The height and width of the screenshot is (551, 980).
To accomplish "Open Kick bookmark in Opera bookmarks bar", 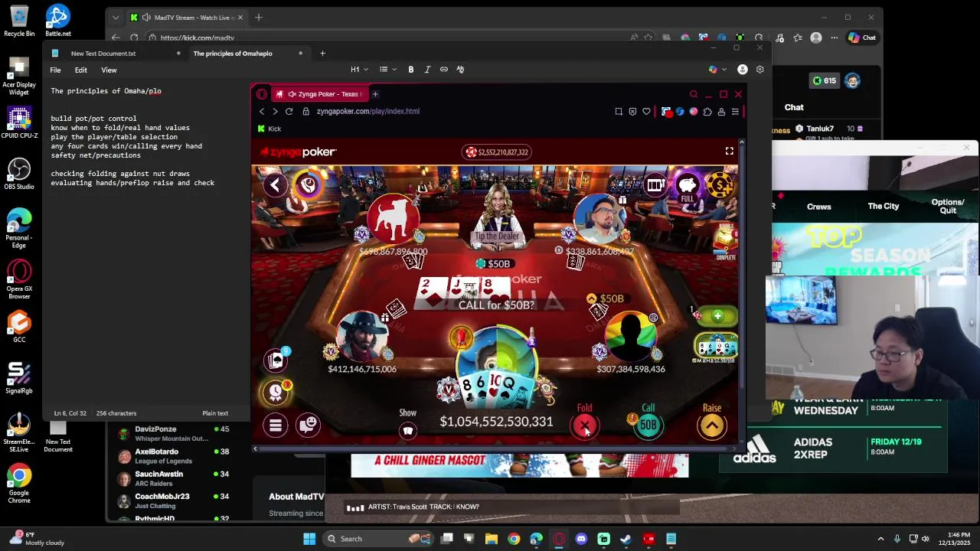I will pos(269,129).
